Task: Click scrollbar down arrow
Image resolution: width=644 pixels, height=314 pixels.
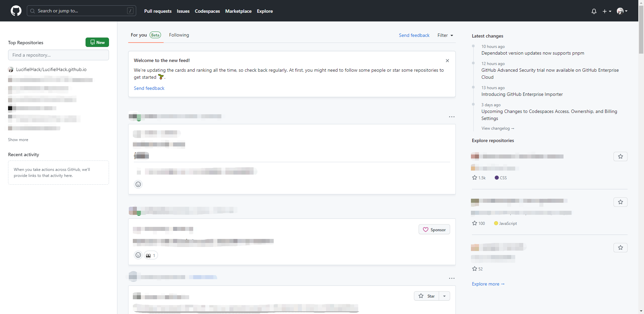Action: pos(641,311)
